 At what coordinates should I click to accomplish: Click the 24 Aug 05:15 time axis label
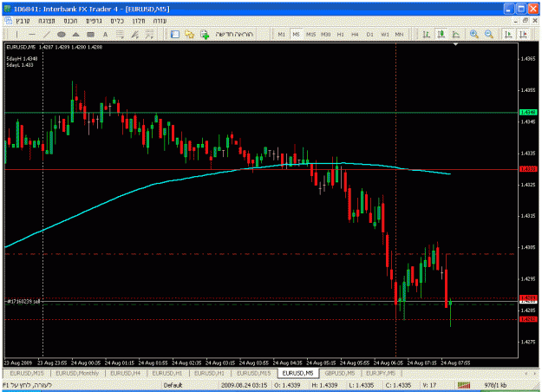point(321,363)
